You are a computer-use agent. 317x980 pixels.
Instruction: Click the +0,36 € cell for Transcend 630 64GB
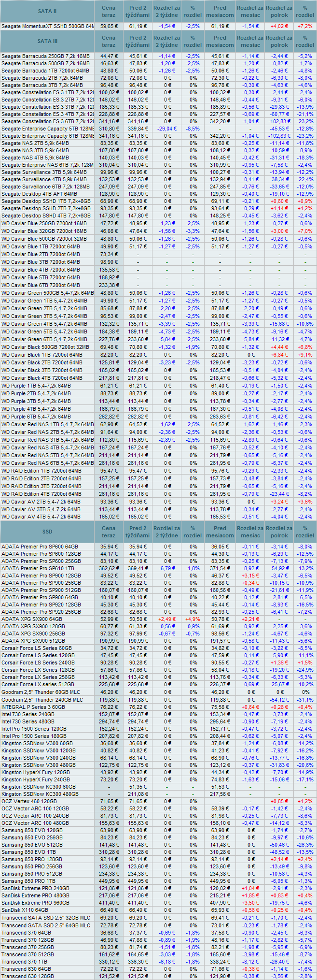click(x=250, y=969)
